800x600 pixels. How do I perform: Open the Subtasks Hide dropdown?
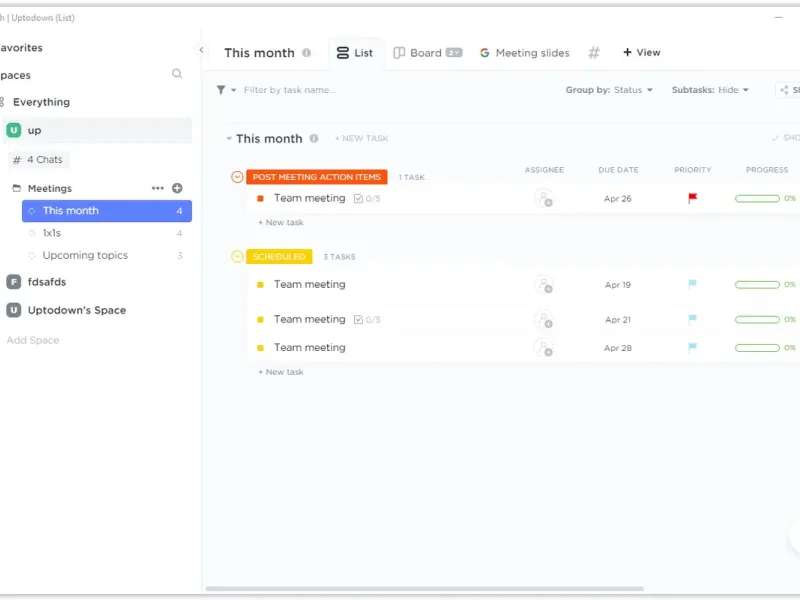point(710,90)
